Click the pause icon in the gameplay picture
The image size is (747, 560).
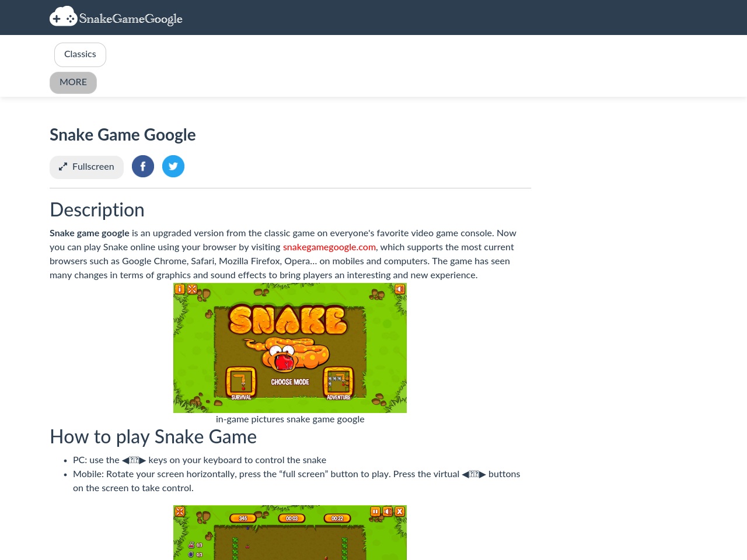pyautogui.click(x=375, y=512)
